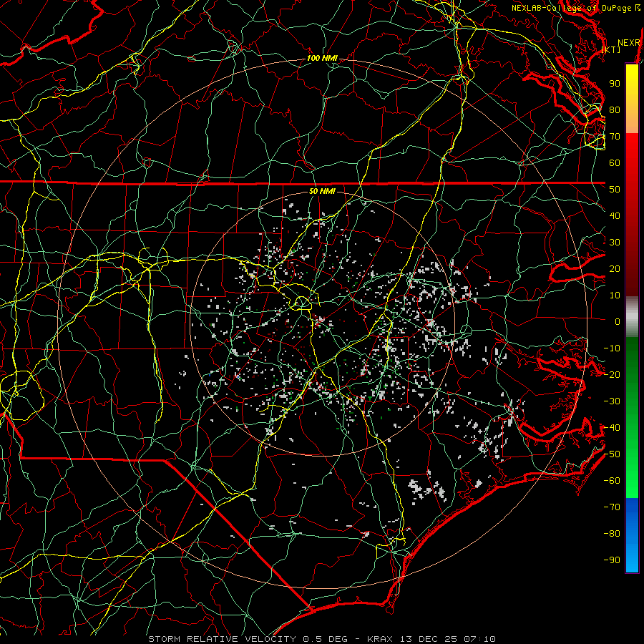Click the -50 value on the velocity scale

tap(612, 454)
